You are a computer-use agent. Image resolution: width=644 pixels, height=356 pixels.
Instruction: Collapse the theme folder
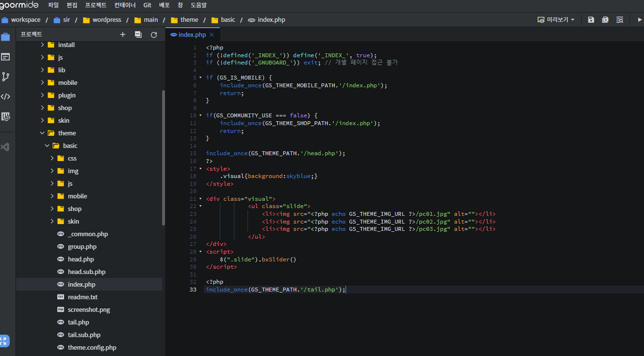pyautogui.click(x=42, y=133)
